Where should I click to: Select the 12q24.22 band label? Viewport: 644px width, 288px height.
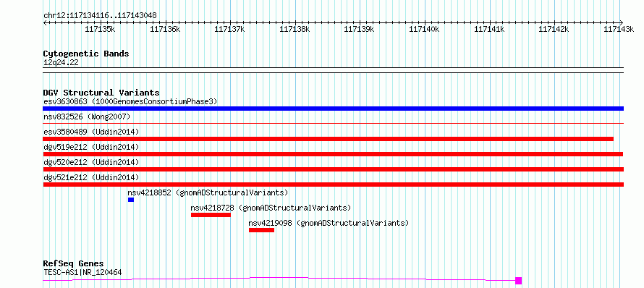(61, 63)
